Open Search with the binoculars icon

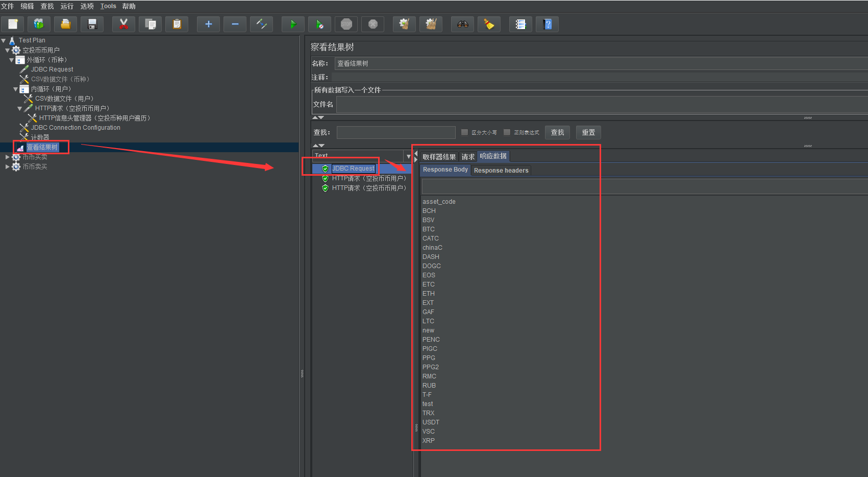click(462, 24)
